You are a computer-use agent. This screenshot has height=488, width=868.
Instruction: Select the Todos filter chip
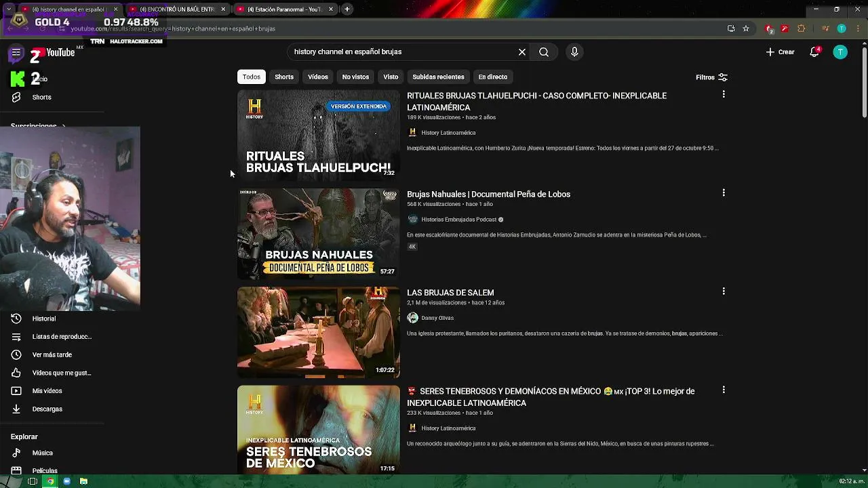pos(252,77)
